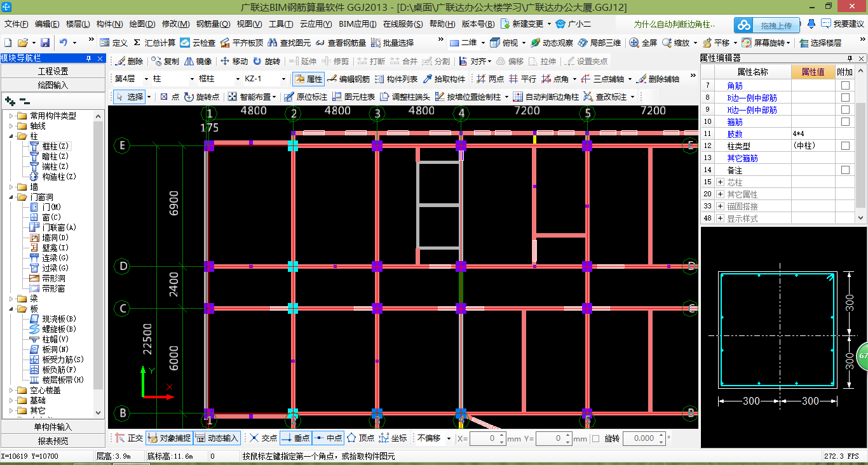Click 查找图元 find element tool
The width and height of the screenshot is (868, 465).
click(x=290, y=43)
